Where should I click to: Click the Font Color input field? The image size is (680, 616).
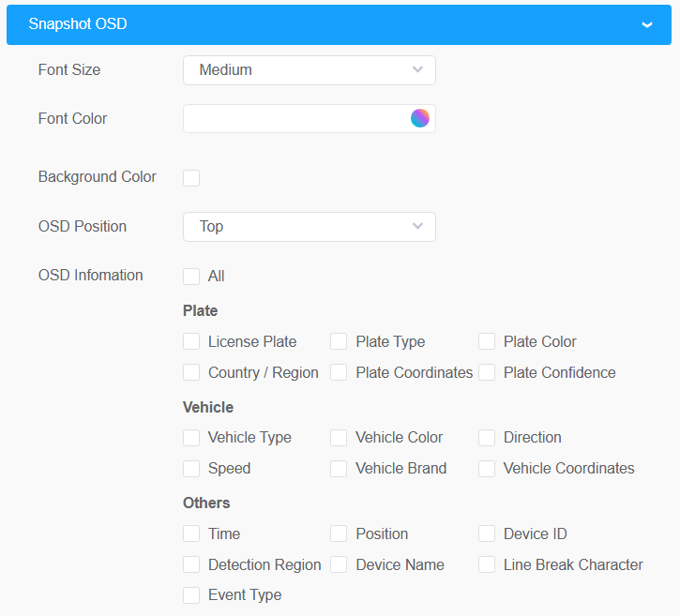pyautogui.click(x=310, y=118)
